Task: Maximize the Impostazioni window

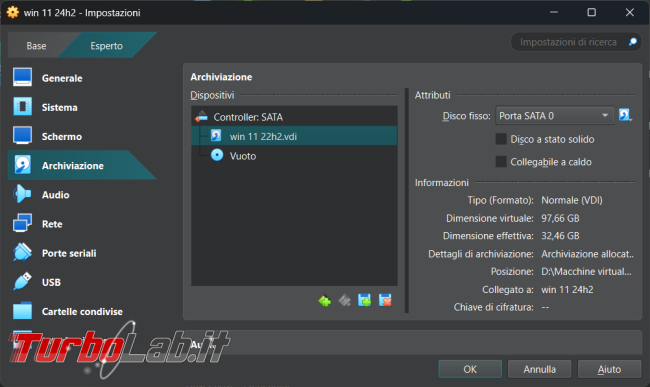Action: coord(592,12)
